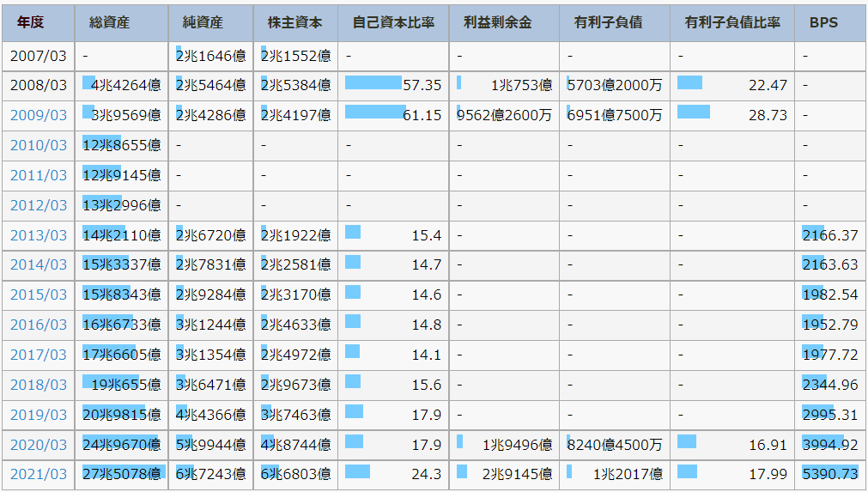Screen dimensions: 868x492
Task: Select interest-bearing debt value 5703億2000万
Action: (615, 85)
